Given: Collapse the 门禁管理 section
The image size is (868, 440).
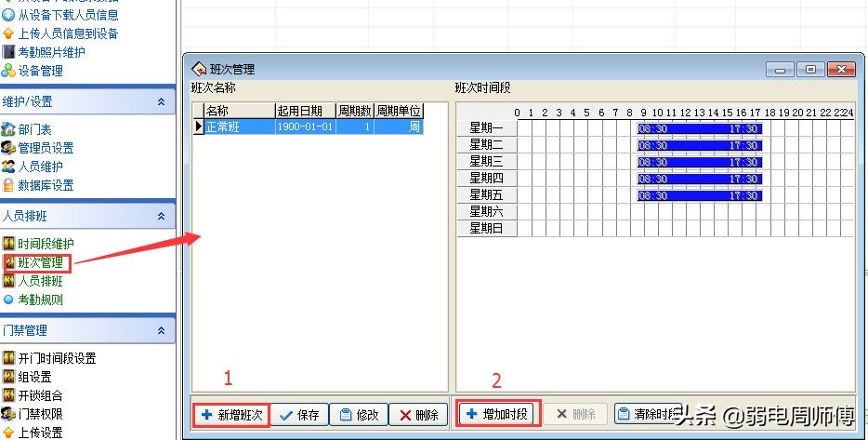Looking at the screenshot, I should 161,331.
